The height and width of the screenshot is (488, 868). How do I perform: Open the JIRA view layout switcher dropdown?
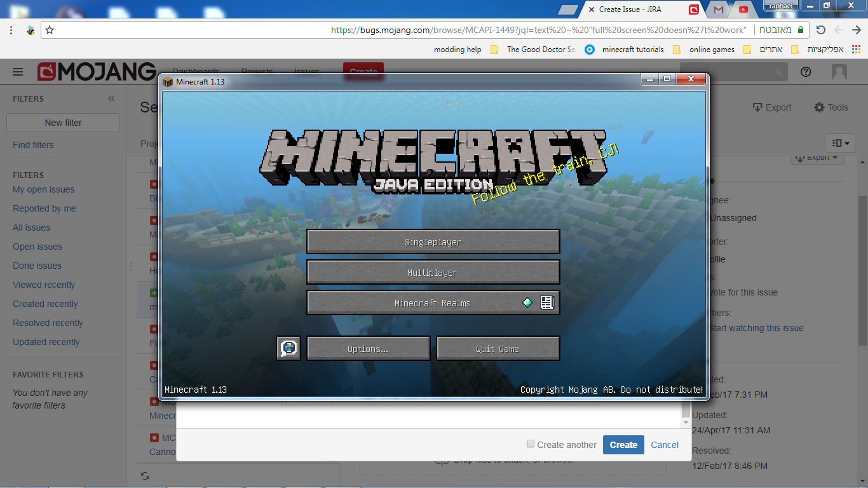(839, 143)
